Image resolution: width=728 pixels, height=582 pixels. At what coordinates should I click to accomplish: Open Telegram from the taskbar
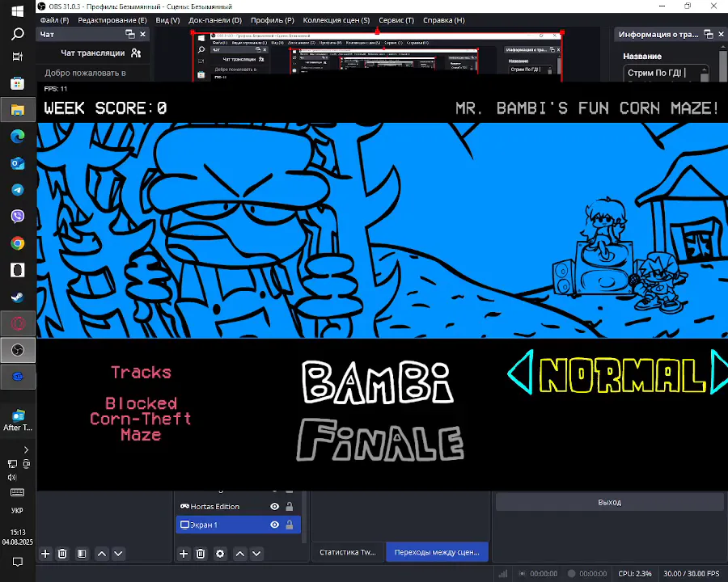pos(18,190)
